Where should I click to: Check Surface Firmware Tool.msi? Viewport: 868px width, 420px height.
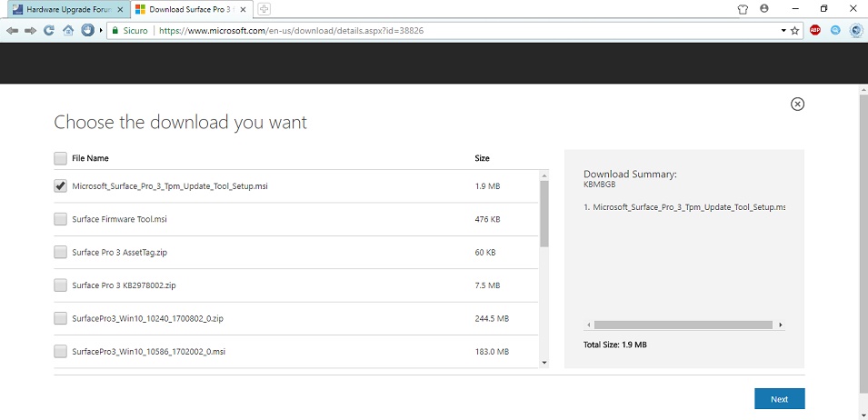pyautogui.click(x=60, y=219)
